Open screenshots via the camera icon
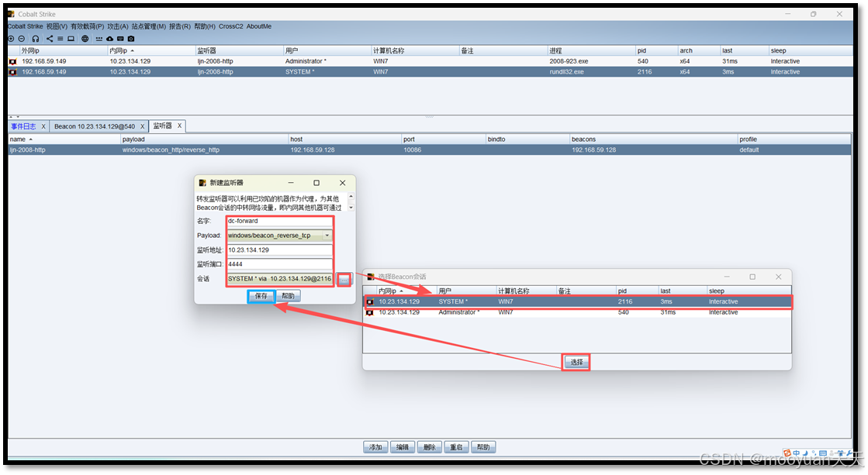868x475 pixels. pyautogui.click(x=130, y=39)
